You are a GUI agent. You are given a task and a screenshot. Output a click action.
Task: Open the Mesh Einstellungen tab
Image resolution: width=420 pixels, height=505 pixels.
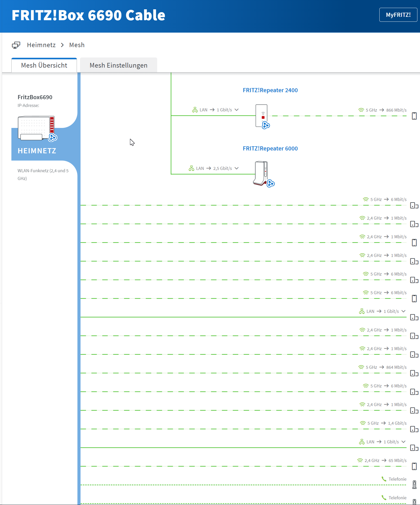[x=119, y=65]
